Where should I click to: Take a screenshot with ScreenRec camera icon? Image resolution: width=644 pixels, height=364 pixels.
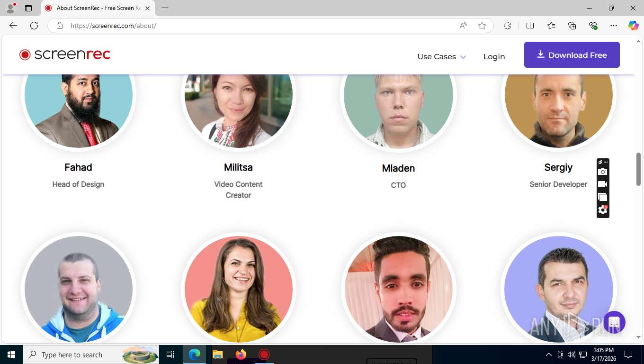coord(602,172)
